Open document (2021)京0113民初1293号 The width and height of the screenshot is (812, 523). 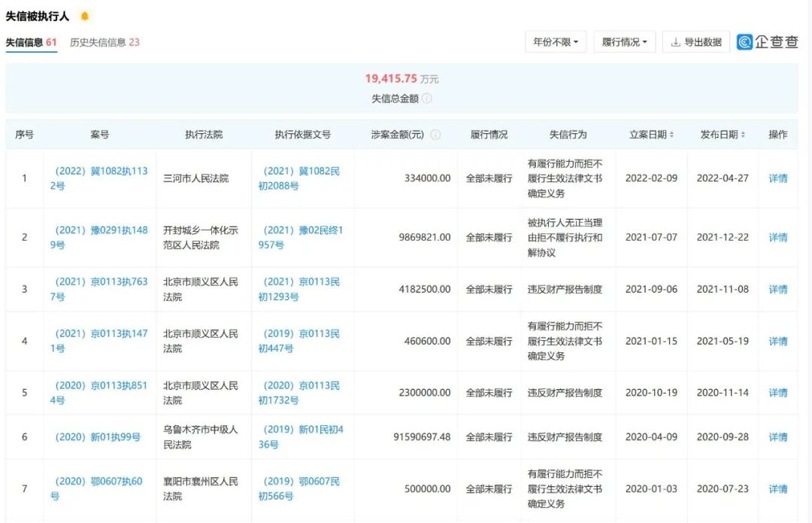(x=299, y=289)
